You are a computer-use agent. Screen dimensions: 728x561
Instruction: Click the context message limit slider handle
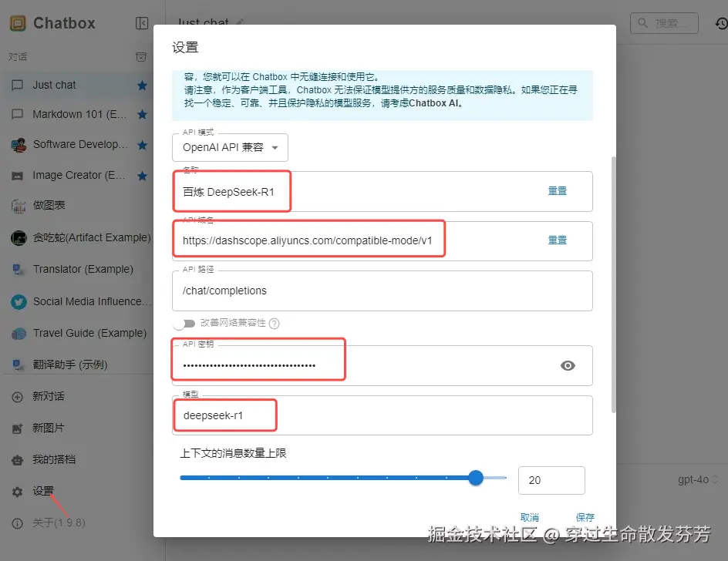475,478
